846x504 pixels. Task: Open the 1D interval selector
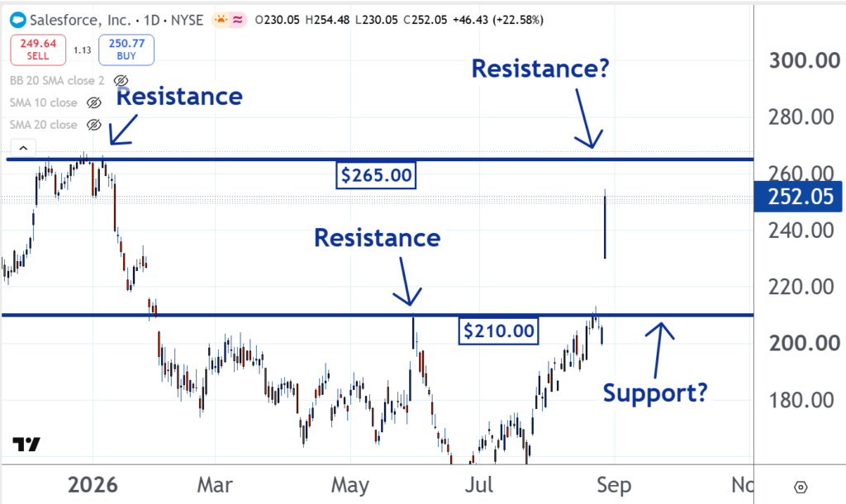(x=152, y=20)
